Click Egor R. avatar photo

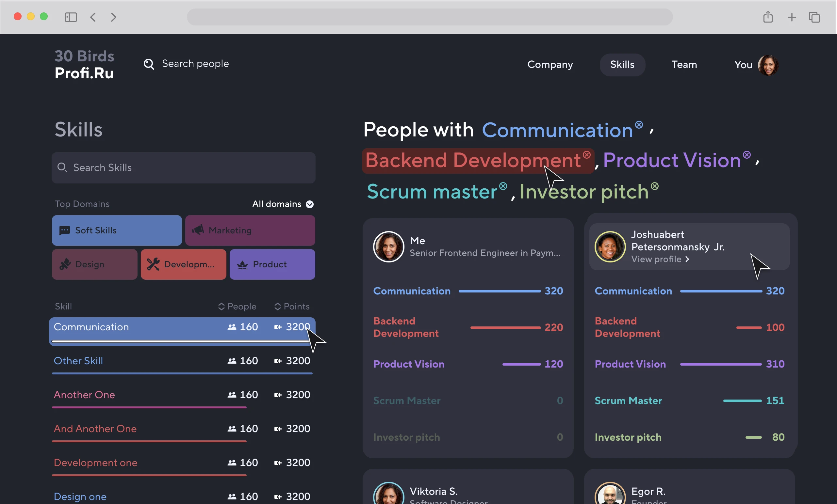pyautogui.click(x=610, y=494)
